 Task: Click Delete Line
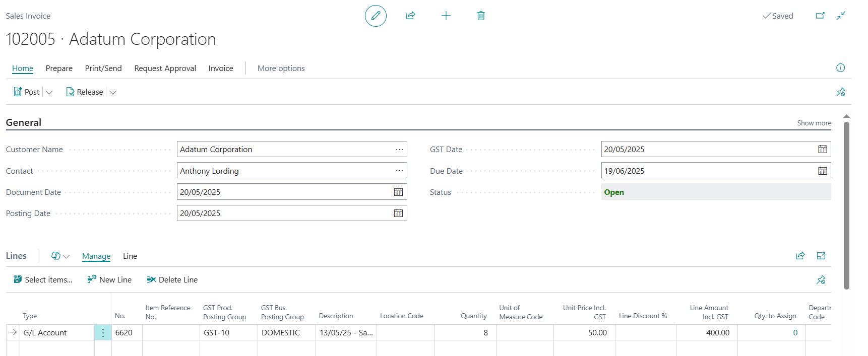coord(172,280)
